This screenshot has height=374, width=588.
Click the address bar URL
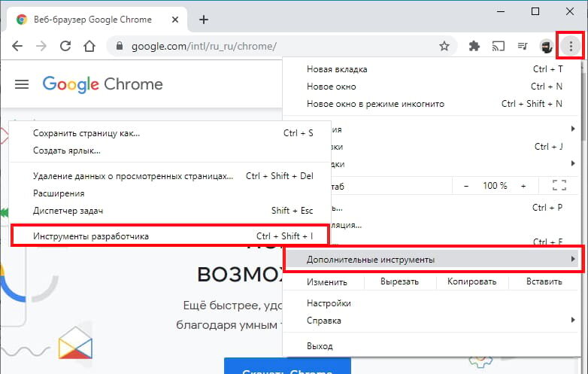204,46
